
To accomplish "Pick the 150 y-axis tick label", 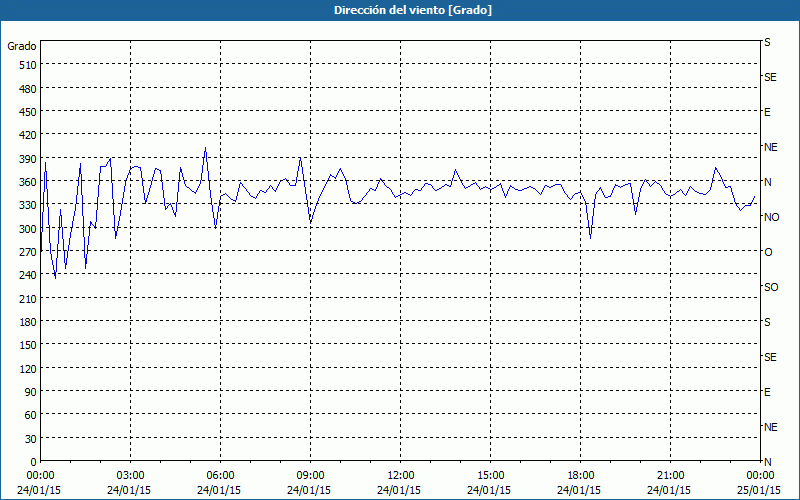I will coord(29,345).
